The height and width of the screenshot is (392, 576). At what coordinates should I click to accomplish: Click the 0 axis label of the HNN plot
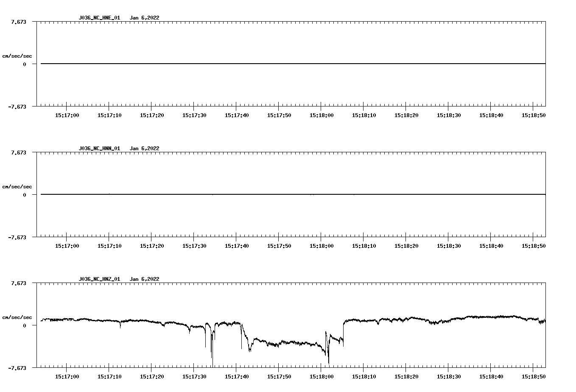point(25,195)
